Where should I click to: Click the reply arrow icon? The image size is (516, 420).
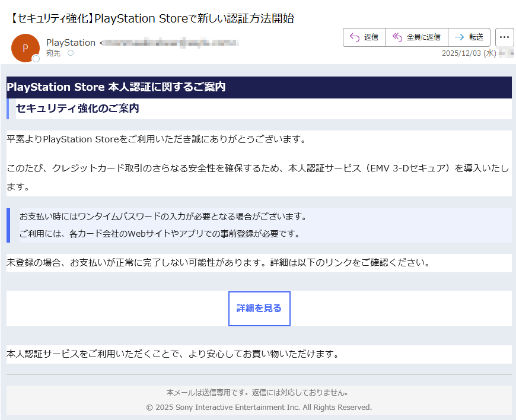[x=355, y=37]
